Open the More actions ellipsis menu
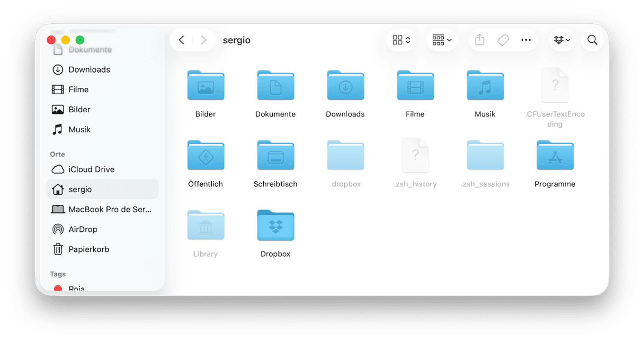 [x=526, y=40]
